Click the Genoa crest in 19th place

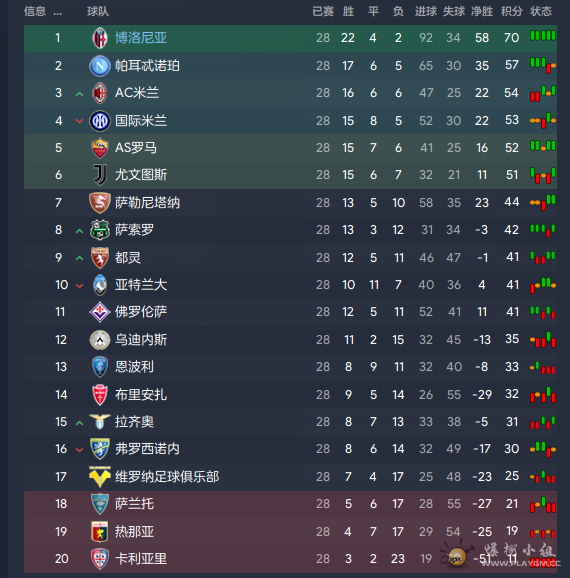tap(100, 532)
